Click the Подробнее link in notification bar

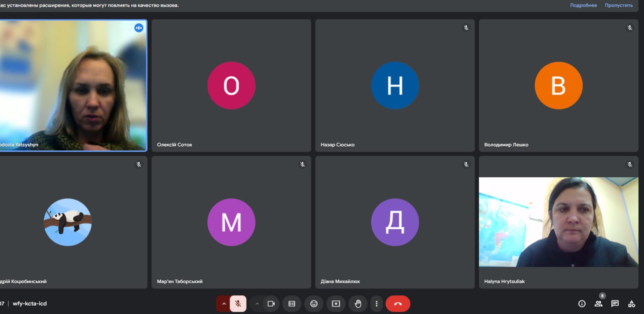click(583, 6)
